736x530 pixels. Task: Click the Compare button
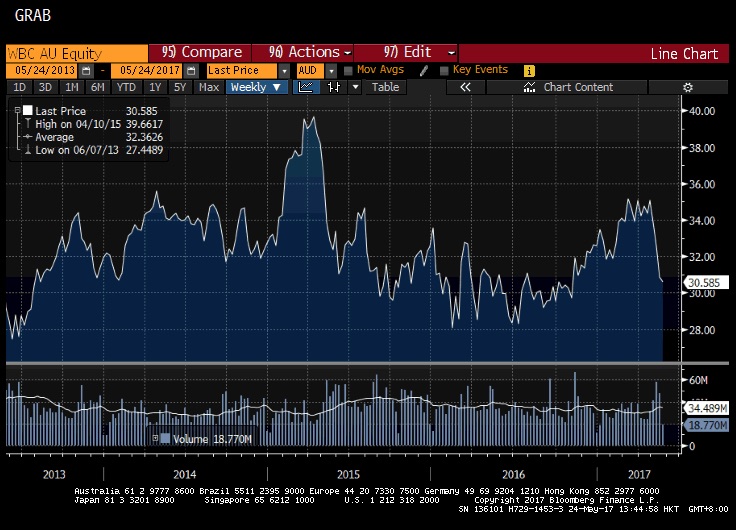(x=201, y=52)
